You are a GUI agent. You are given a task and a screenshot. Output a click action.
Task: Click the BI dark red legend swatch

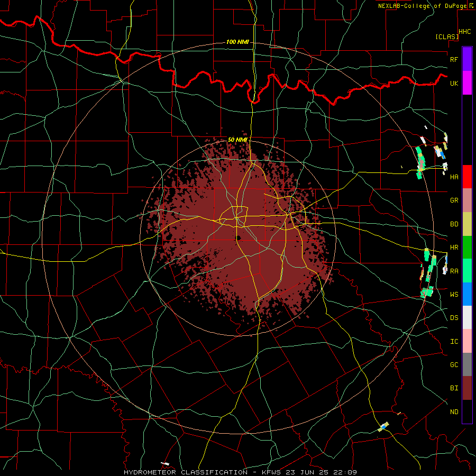[x=467, y=388]
